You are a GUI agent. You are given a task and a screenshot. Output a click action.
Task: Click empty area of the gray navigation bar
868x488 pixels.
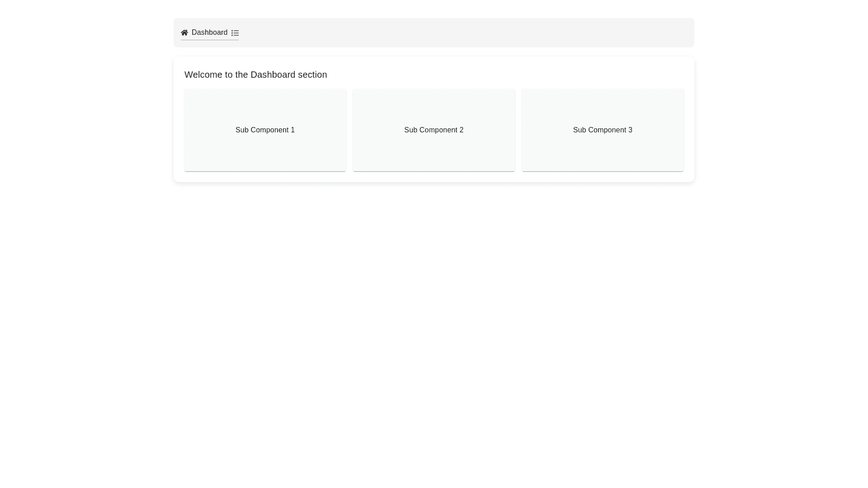[452, 33]
